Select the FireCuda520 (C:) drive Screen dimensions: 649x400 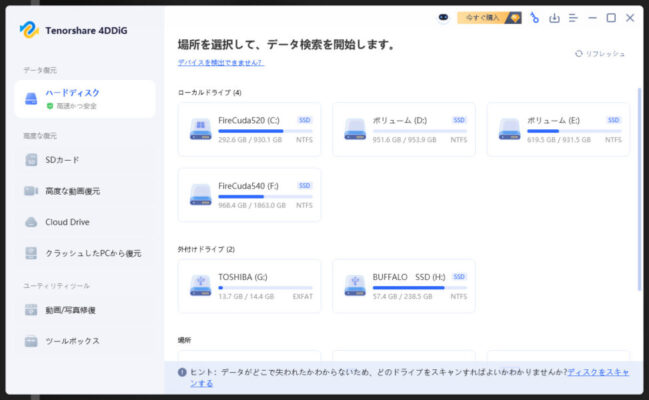point(249,129)
